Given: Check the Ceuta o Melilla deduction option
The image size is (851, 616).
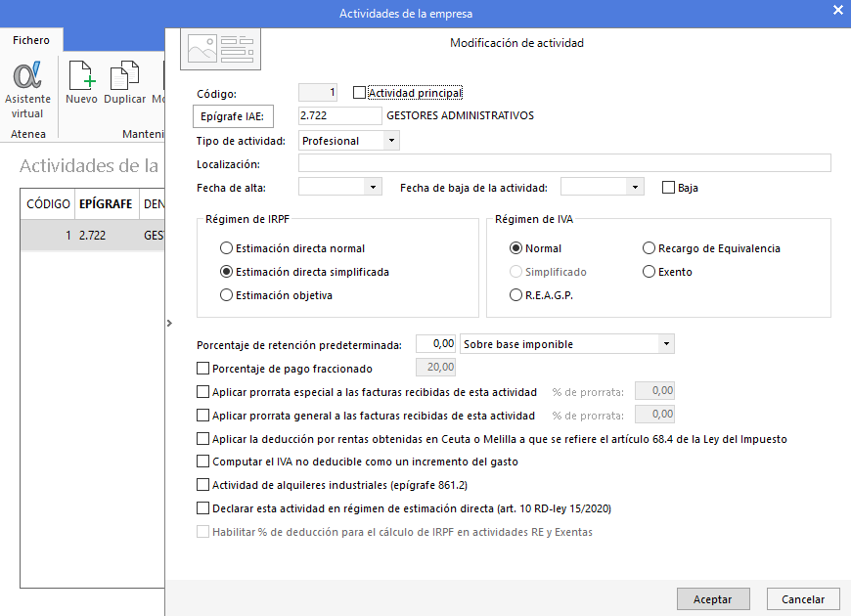Looking at the screenshot, I should [x=202, y=438].
